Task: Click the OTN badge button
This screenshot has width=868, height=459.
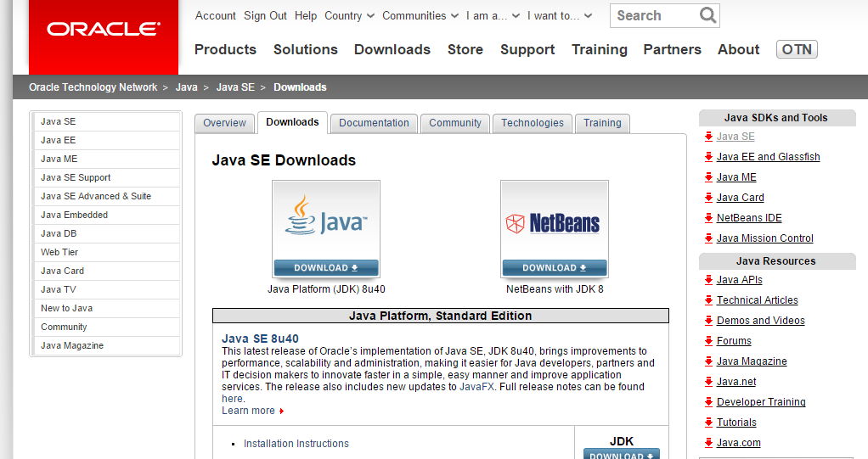Action: pos(796,49)
